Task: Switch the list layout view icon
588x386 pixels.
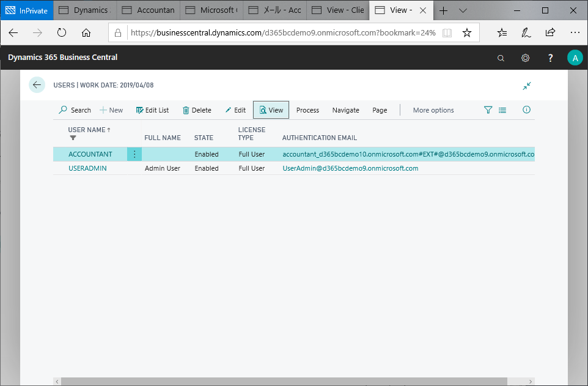Action: tap(502, 110)
